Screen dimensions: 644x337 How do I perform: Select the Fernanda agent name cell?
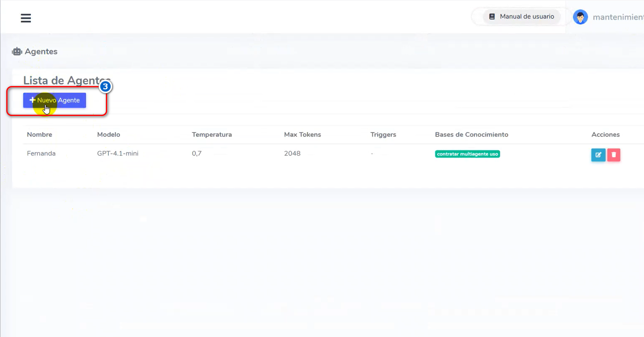point(41,153)
